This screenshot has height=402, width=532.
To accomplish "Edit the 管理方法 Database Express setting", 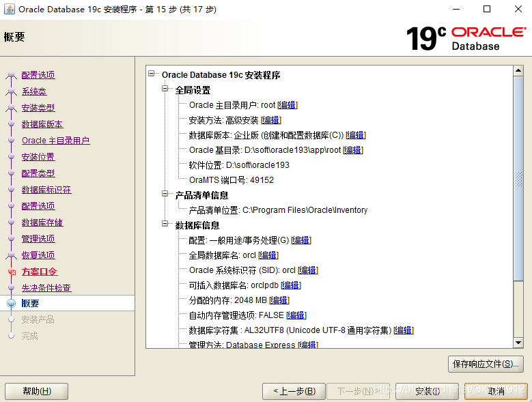I will click(x=308, y=345).
